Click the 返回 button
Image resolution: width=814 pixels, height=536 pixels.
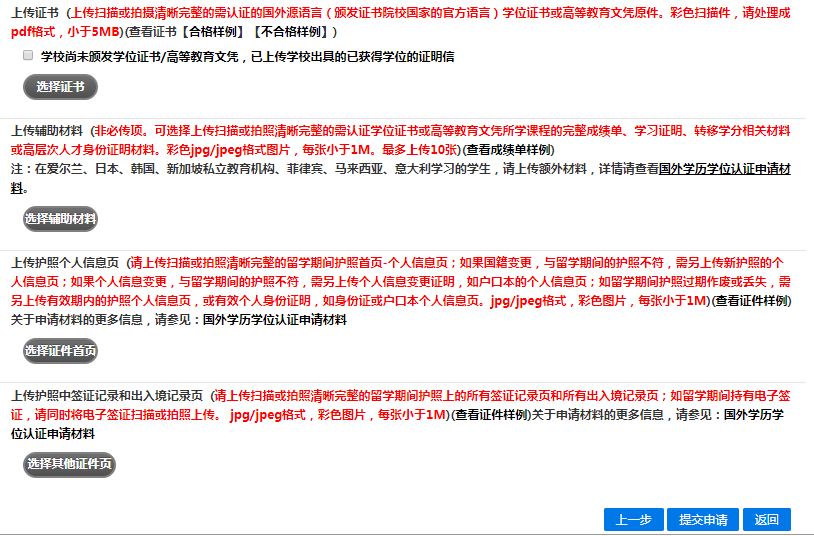coord(767,519)
